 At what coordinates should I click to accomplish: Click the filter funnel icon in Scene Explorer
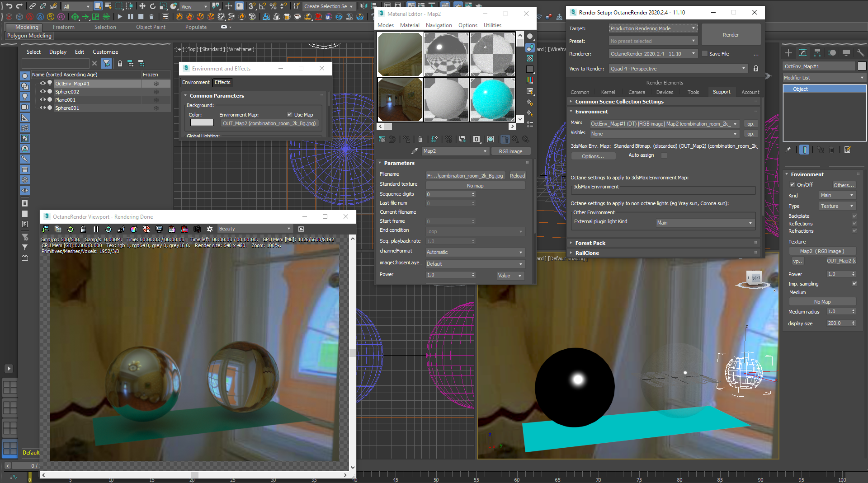coord(106,63)
